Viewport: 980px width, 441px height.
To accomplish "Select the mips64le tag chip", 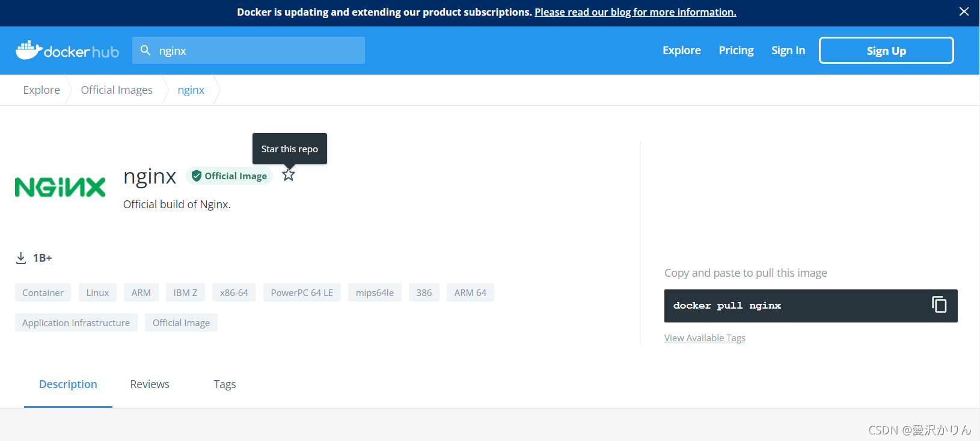I will (375, 292).
